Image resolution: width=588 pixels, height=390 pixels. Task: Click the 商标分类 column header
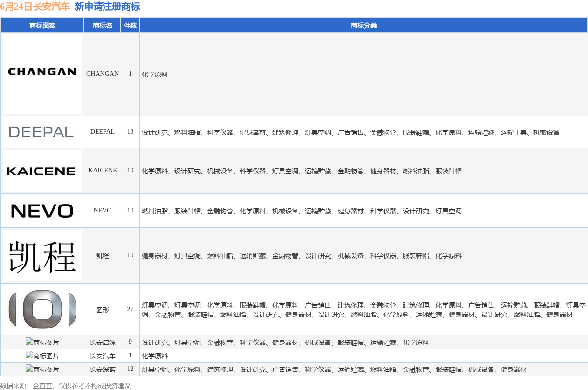pos(364,26)
